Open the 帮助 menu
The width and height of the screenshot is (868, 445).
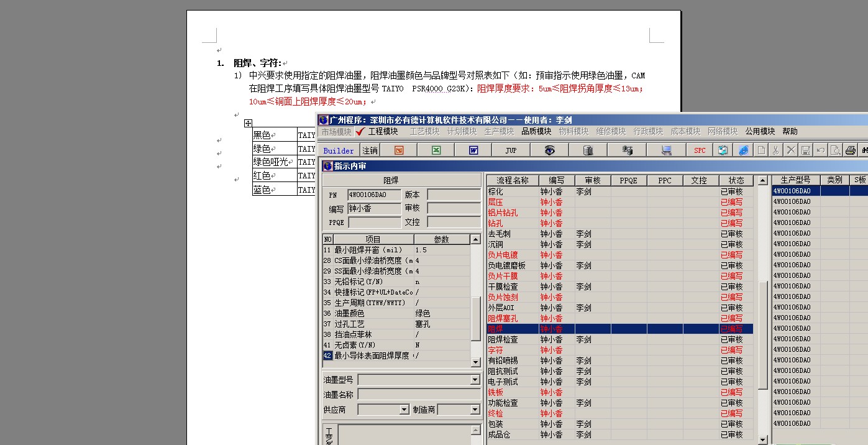pos(790,132)
